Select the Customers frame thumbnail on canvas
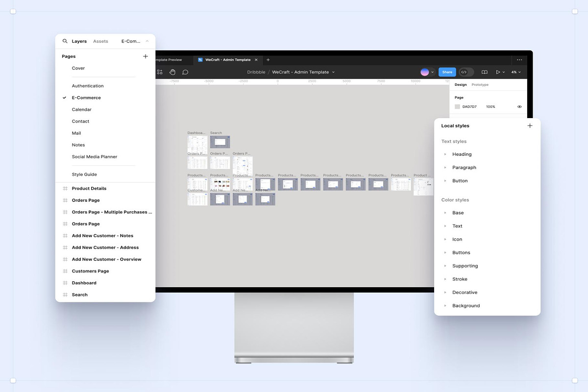The height and width of the screenshot is (392, 588). pos(197,199)
